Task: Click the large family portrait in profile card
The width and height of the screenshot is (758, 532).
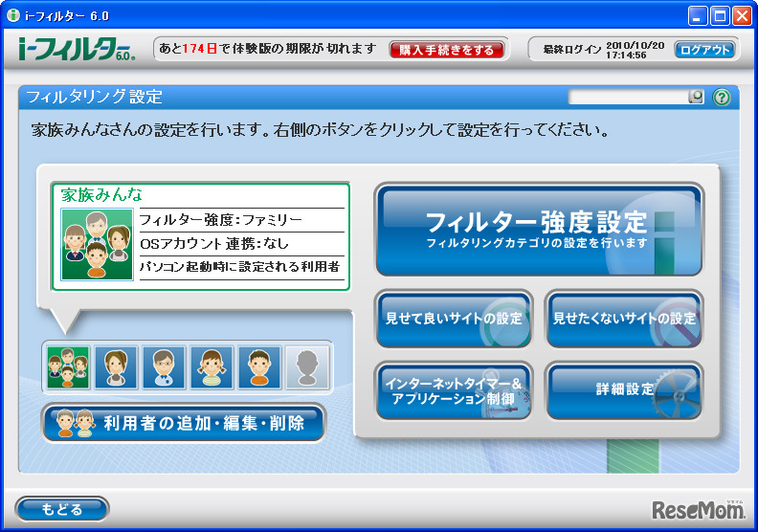Action: (x=98, y=245)
